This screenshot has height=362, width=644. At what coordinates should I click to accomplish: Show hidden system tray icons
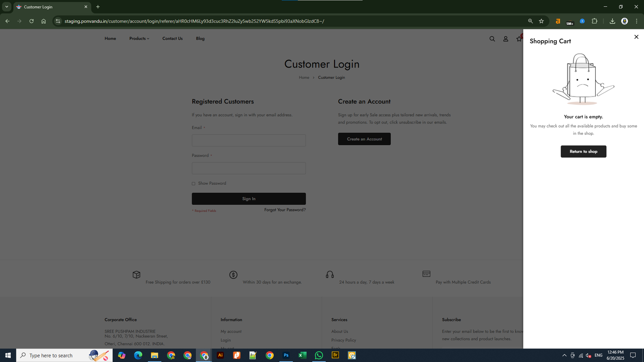click(564, 356)
